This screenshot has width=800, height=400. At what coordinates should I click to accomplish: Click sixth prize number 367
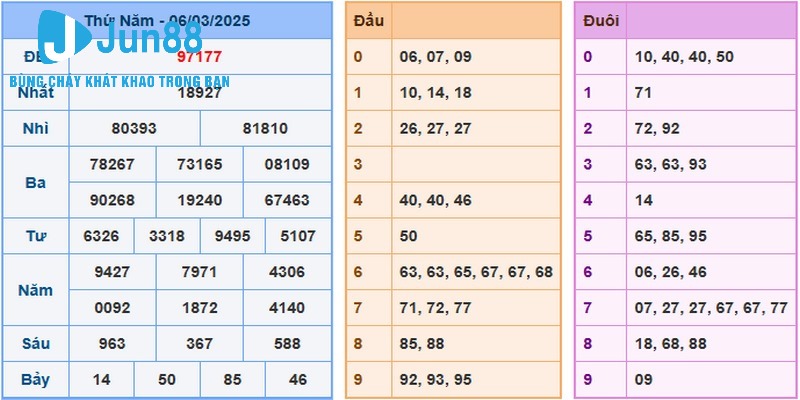pyautogui.click(x=199, y=343)
